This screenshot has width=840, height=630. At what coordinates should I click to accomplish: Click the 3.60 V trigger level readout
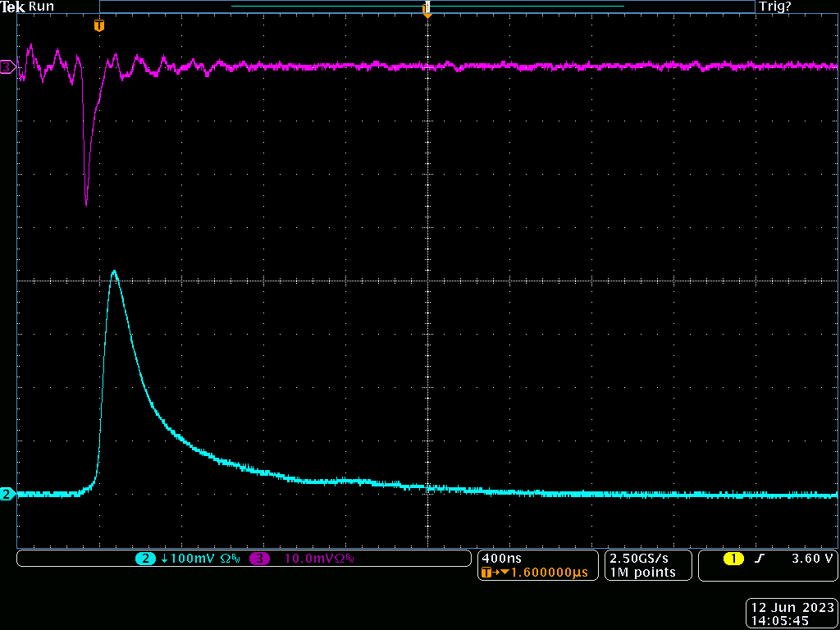tap(811, 559)
